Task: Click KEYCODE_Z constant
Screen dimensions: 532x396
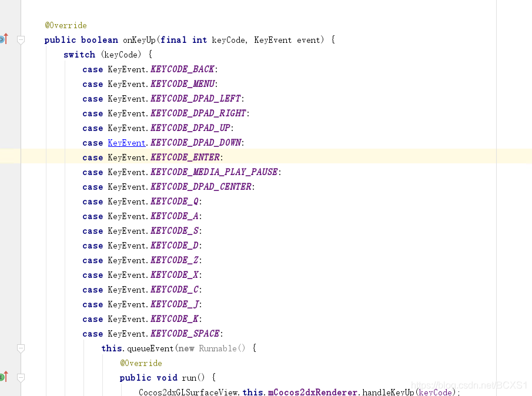Action: (175, 260)
